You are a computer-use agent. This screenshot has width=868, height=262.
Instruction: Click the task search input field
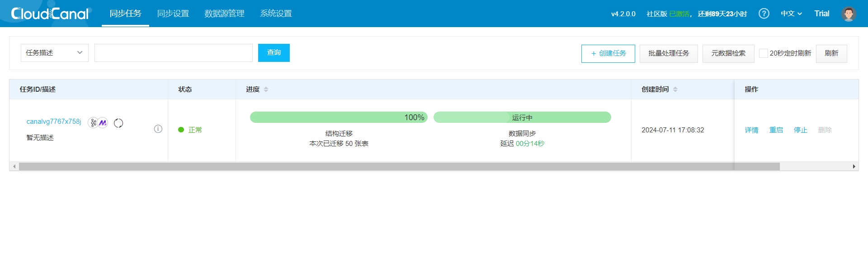[x=173, y=53]
